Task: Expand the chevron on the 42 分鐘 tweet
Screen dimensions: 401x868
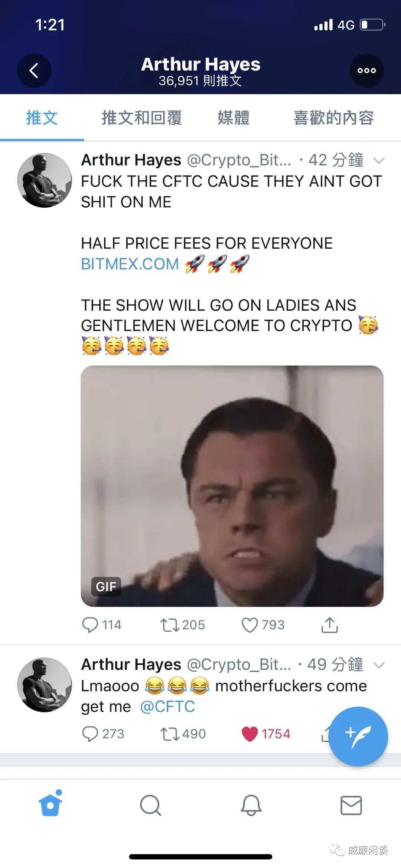Action: pyautogui.click(x=379, y=161)
